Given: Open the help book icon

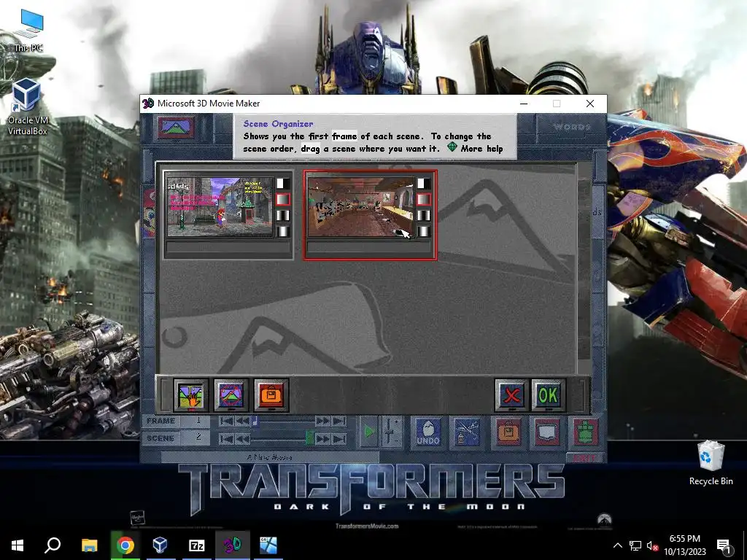Looking at the screenshot, I should pyautogui.click(x=547, y=432).
